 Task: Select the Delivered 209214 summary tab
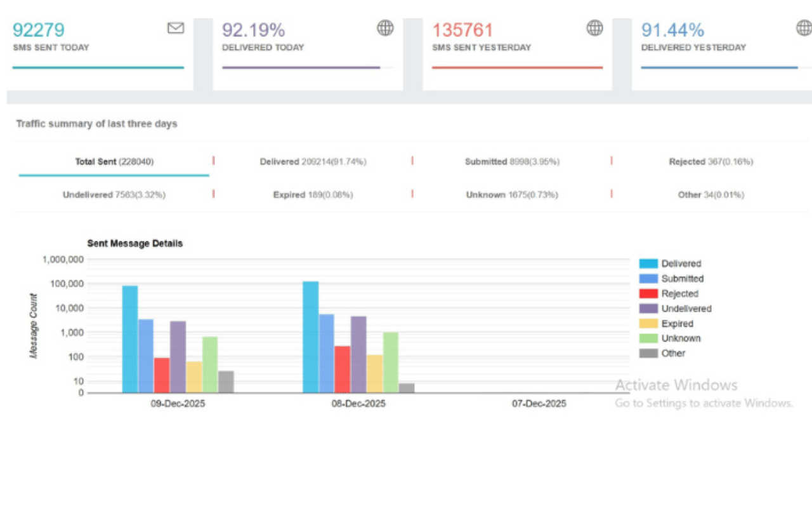pyautogui.click(x=313, y=162)
